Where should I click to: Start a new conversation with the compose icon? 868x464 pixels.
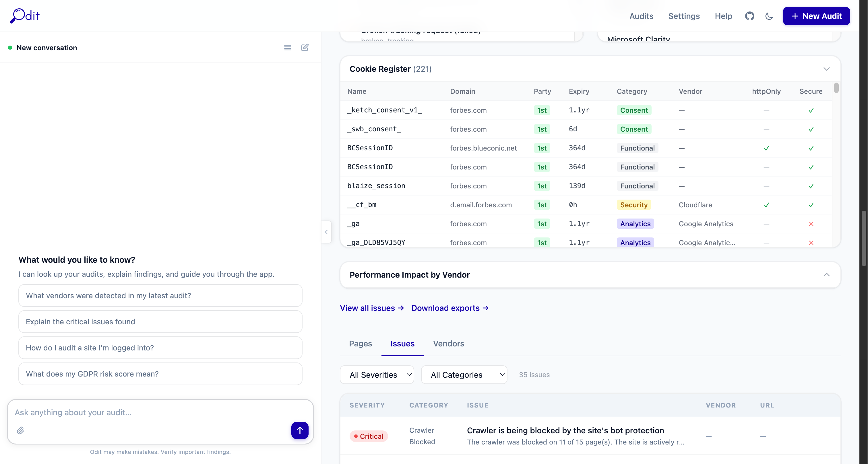point(305,48)
